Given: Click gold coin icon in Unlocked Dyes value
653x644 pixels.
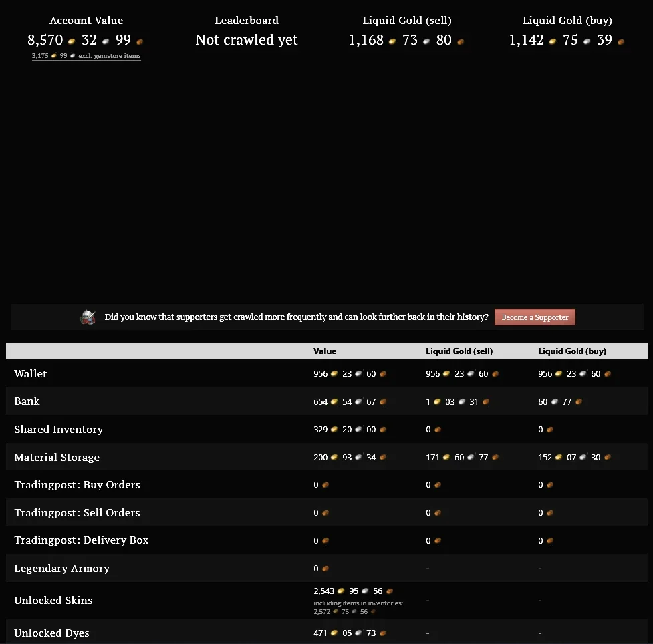Looking at the screenshot, I should coord(334,633).
